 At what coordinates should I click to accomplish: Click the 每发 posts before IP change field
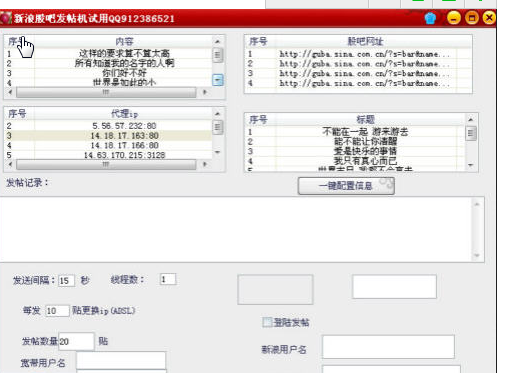[57, 311]
